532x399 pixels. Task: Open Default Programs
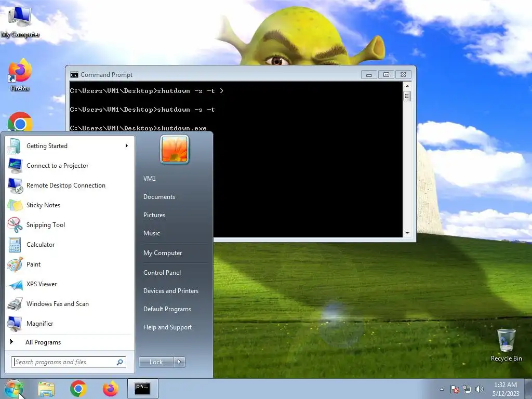(167, 309)
